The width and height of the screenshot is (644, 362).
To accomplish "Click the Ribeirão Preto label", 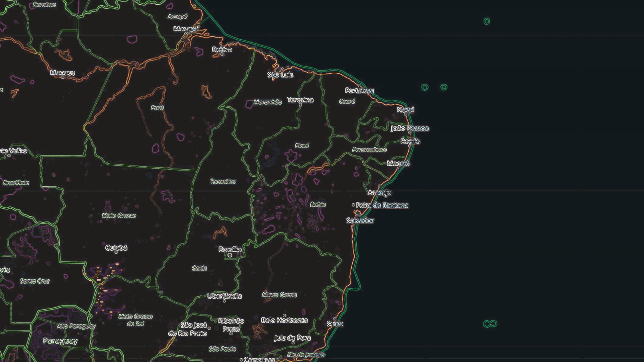I will coord(231,325).
